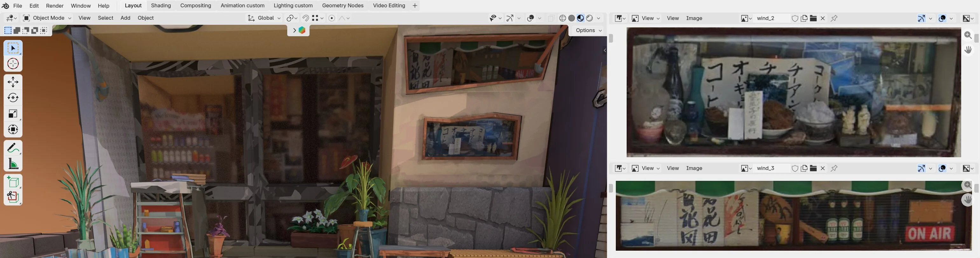Viewport: 980px width, 258px height.
Task: Select the Annotate pencil tool
Action: tap(13, 148)
